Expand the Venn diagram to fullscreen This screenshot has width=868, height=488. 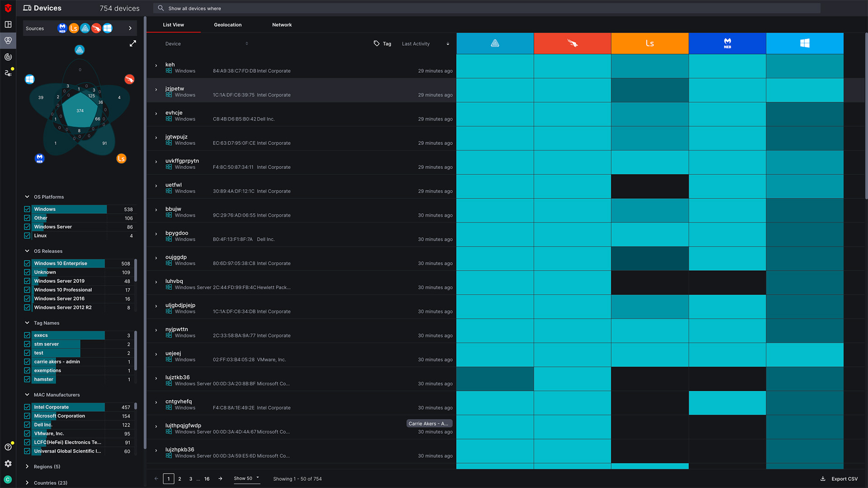pyautogui.click(x=133, y=44)
